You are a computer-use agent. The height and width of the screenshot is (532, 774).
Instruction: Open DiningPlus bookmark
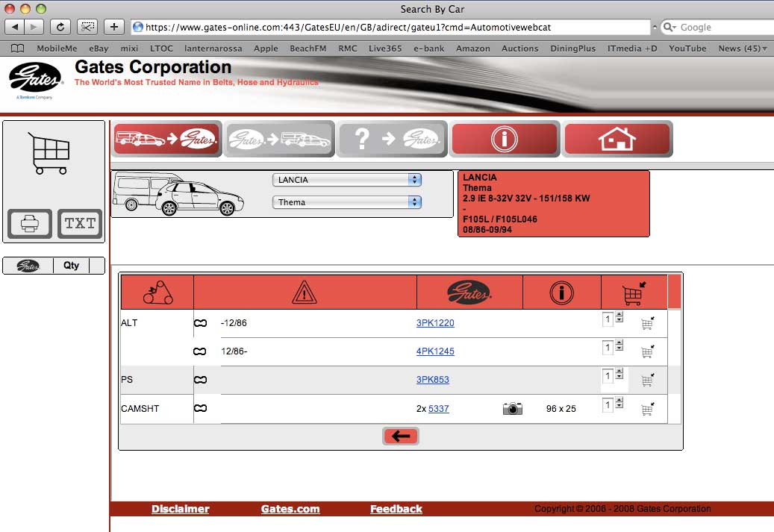point(573,48)
